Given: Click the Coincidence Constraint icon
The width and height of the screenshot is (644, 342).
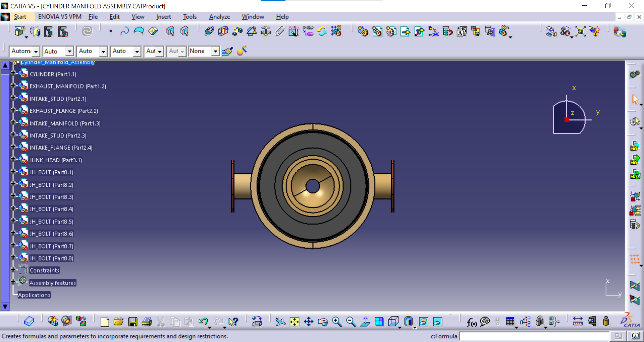Looking at the screenshot, I should coord(209,32).
